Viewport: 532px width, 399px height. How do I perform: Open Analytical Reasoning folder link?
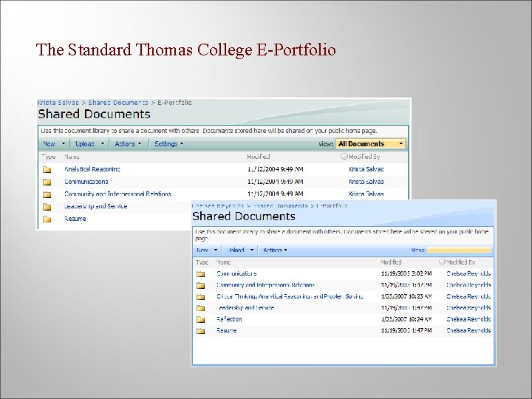click(x=92, y=169)
